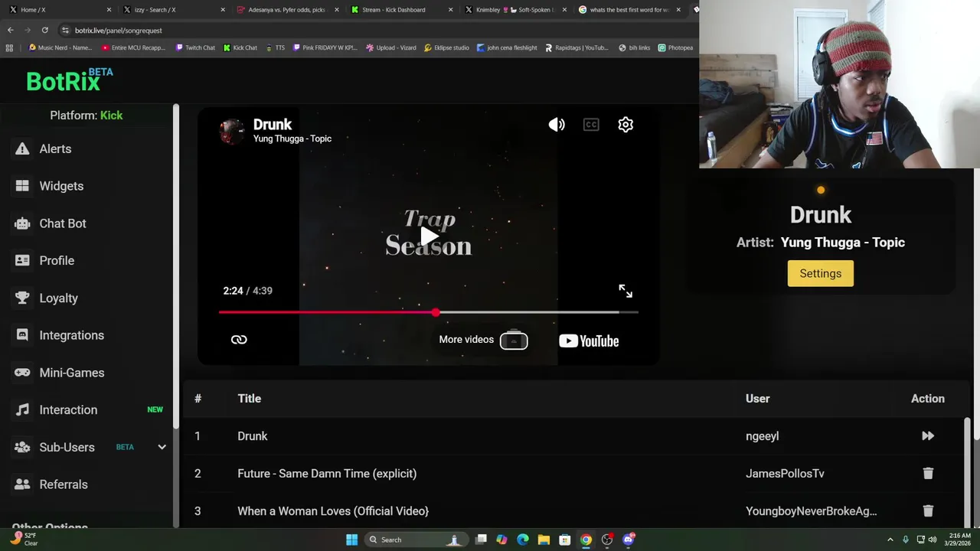
Task: Click browser back arrow
Action: [10, 30]
